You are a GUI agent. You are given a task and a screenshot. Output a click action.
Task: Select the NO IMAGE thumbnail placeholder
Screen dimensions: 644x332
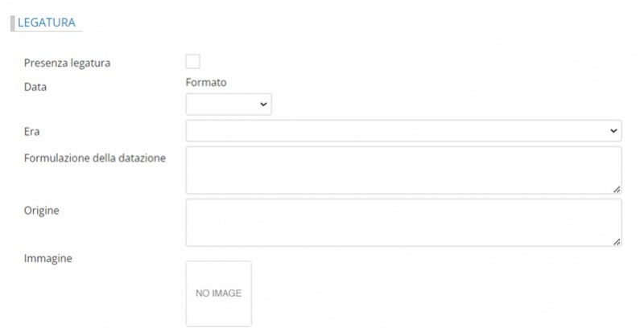(x=218, y=293)
